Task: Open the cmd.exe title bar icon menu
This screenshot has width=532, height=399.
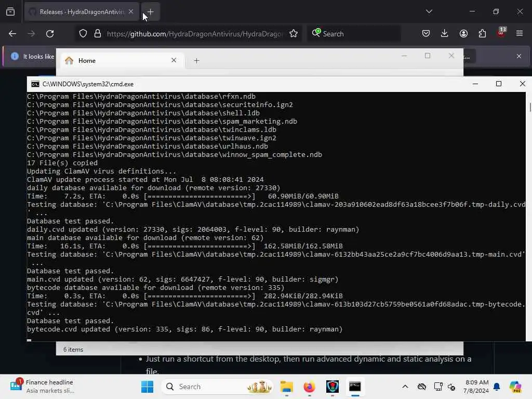Action: click(35, 84)
